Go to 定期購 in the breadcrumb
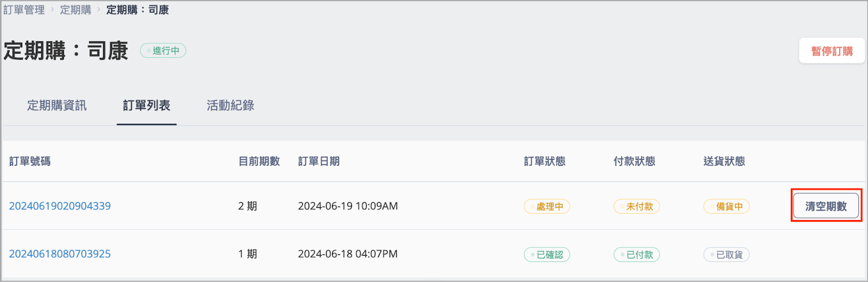This screenshot has height=282, width=868. (75, 10)
